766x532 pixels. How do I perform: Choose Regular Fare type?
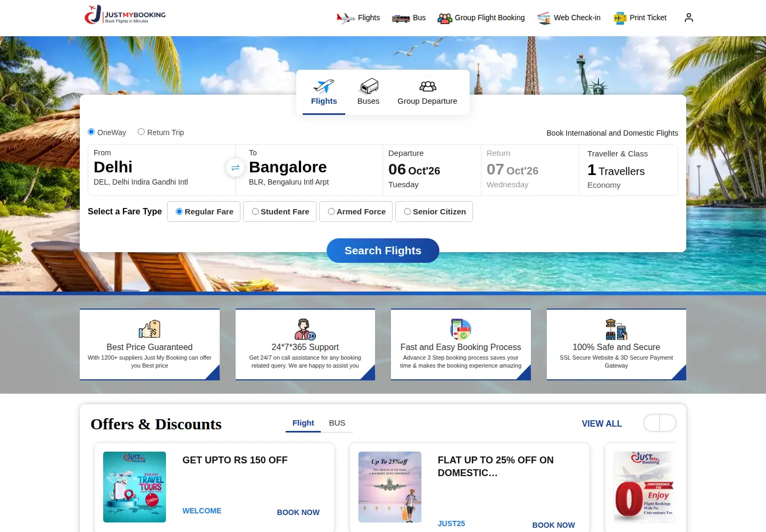(204, 211)
